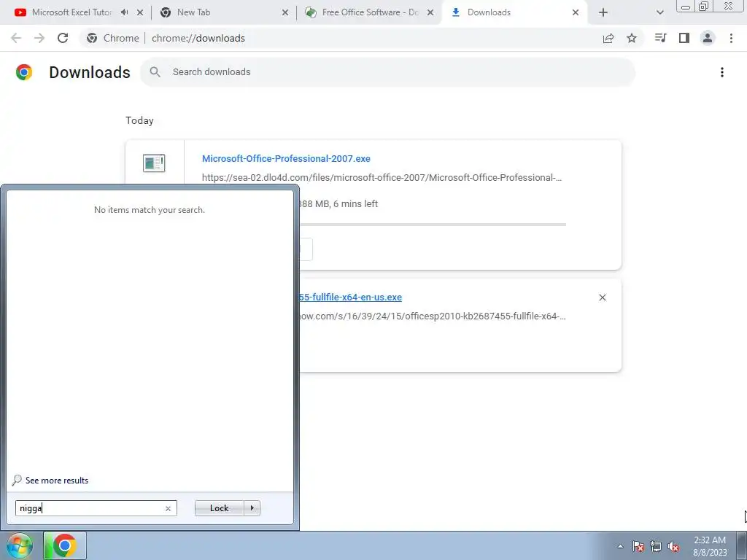Go back using the browser back arrow
This screenshot has width=747, height=560.
[x=16, y=38]
